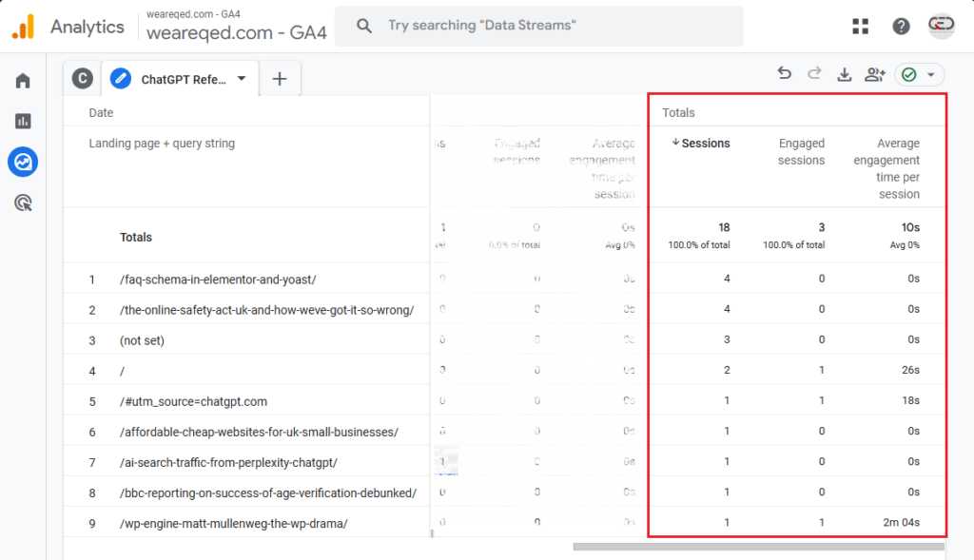Open the Help question mark icon

pyautogui.click(x=901, y=26)
